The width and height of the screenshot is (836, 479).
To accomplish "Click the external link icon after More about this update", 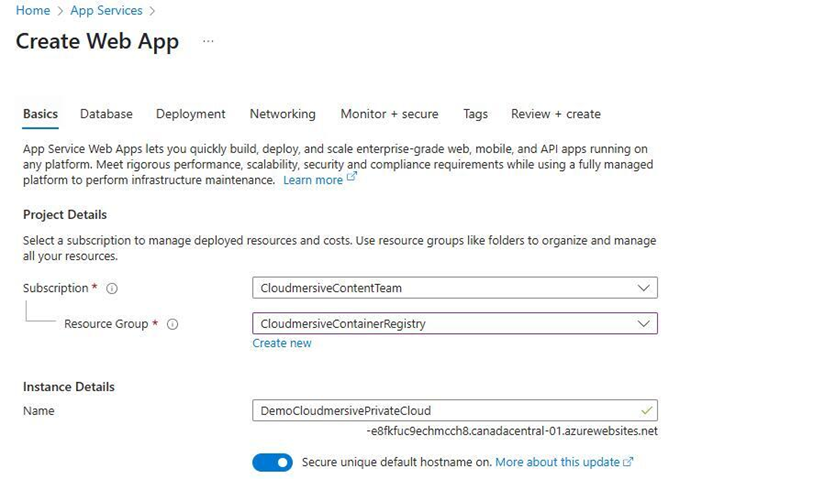I will (x=628, y=462).
